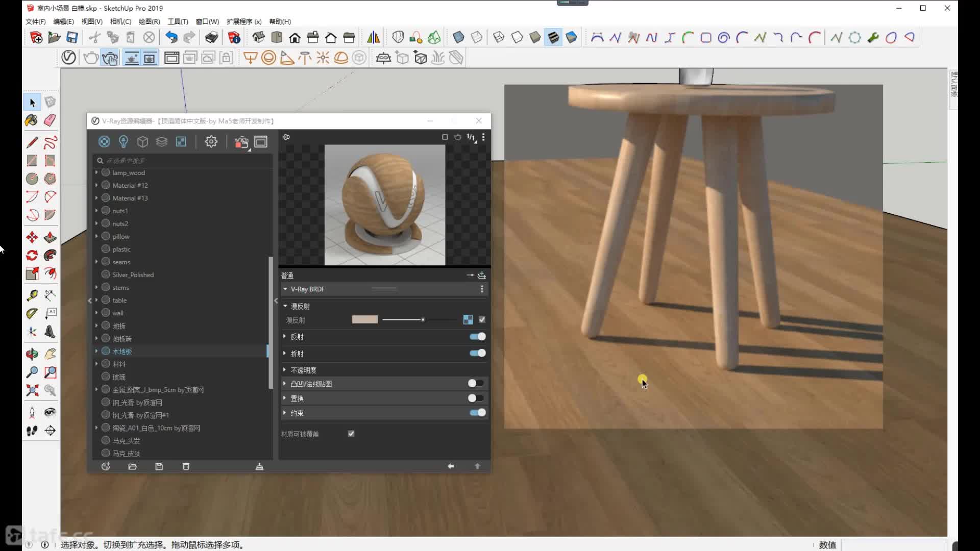Toggle the 反射 reflection switch
The height and width of the screenshot is (551, 980).
point(478,336)
